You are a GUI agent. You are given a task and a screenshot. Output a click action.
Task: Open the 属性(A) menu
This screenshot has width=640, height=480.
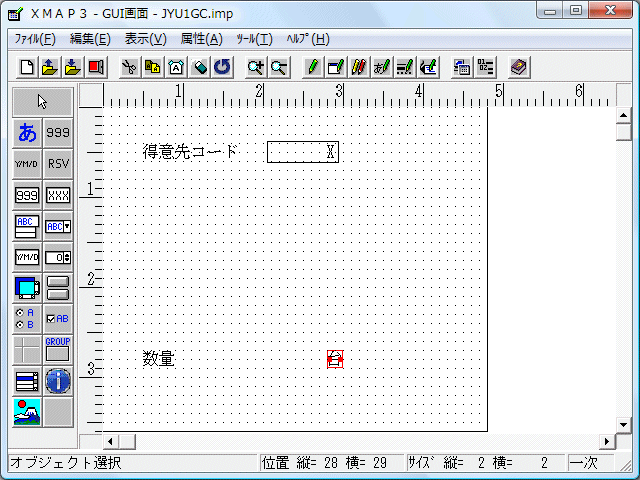tap(202, 39)
